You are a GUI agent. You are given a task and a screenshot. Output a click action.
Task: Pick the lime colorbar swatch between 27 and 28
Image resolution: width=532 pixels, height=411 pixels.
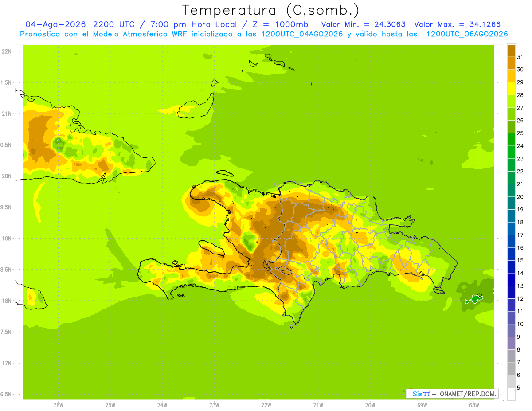pos(511,102)
